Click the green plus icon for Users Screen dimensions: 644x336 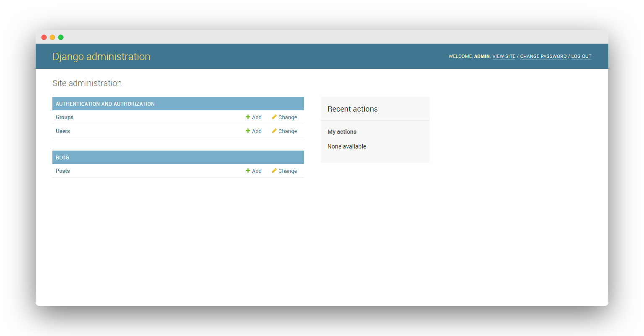[x=248, y=131]
